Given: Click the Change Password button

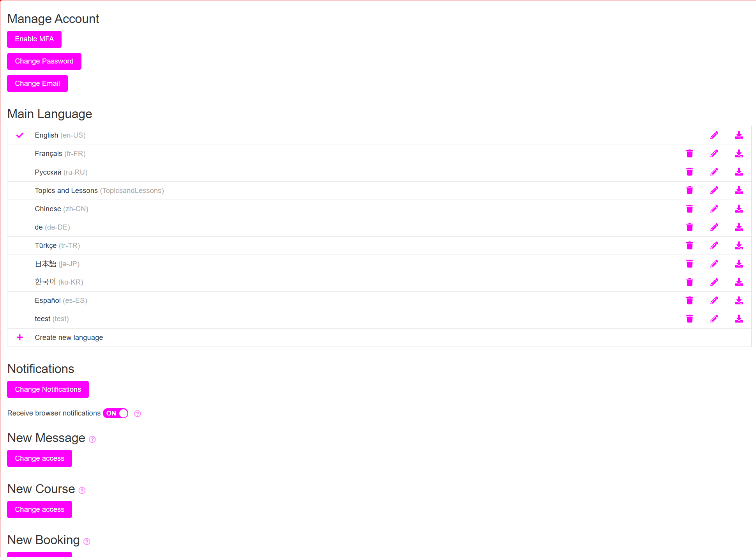Looking at the screenshot, I should (44, 61).
